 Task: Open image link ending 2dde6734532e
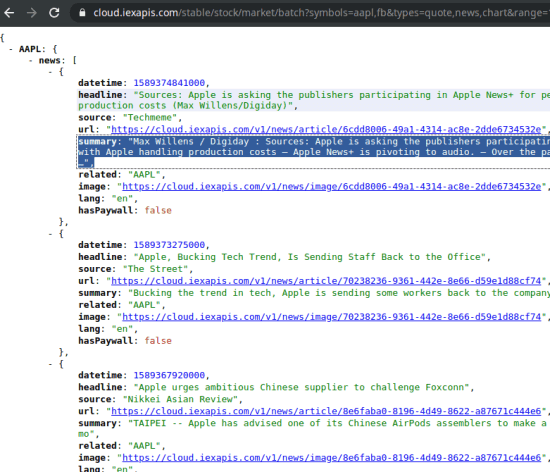coord(331,187)
